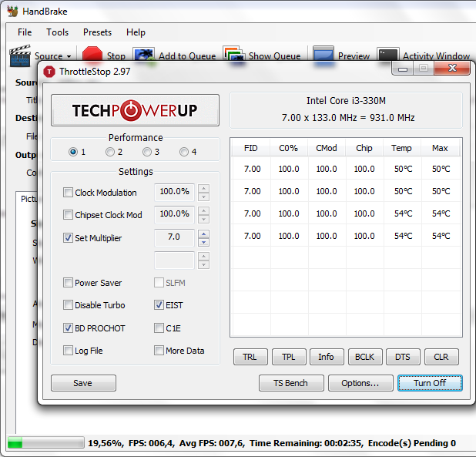Click the CMod column header
The height and width of the screenshot is (457, 476).
coord(327,148)
